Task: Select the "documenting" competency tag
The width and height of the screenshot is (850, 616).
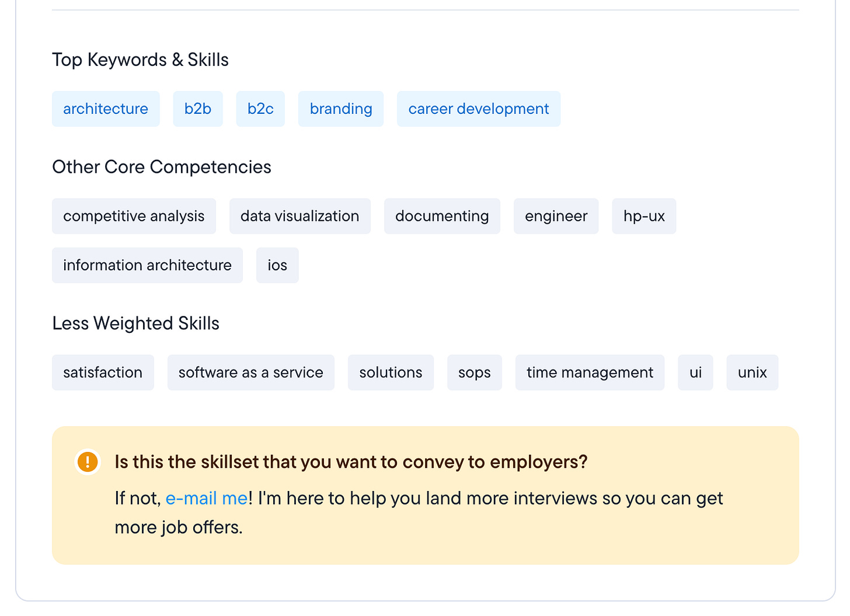Action: point(442,216)
